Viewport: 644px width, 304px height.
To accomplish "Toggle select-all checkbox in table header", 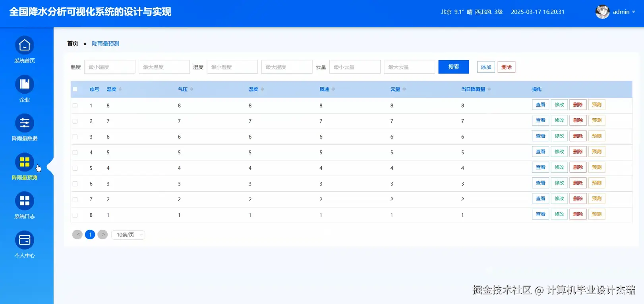I will [x=75, y=89].
